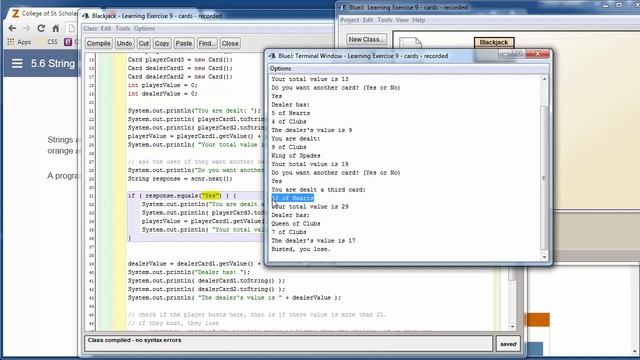The image size is (640, 360).
Task: Open the Class menu in Blackjack editor
Action: point(90,29)
